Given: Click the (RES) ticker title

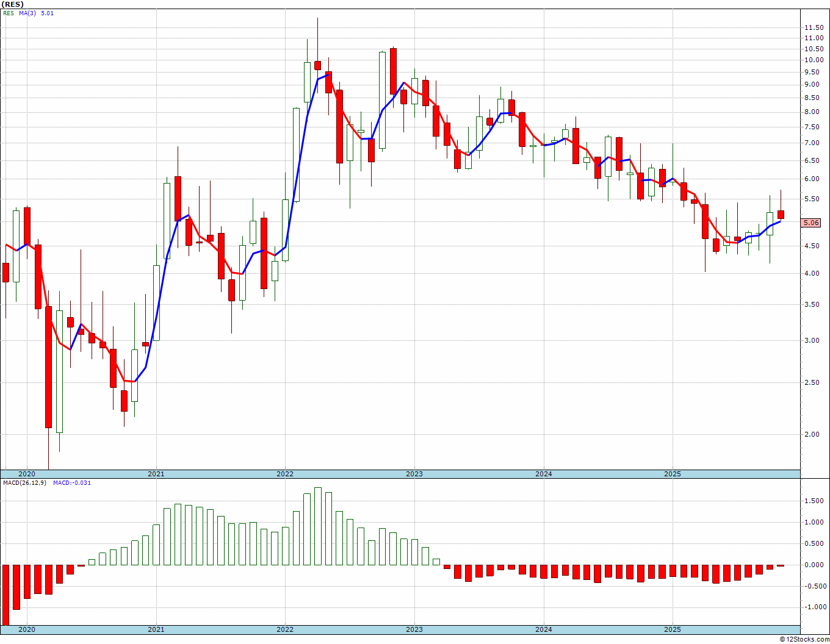Looking at the screenshot, I should (x=13, y=4).
